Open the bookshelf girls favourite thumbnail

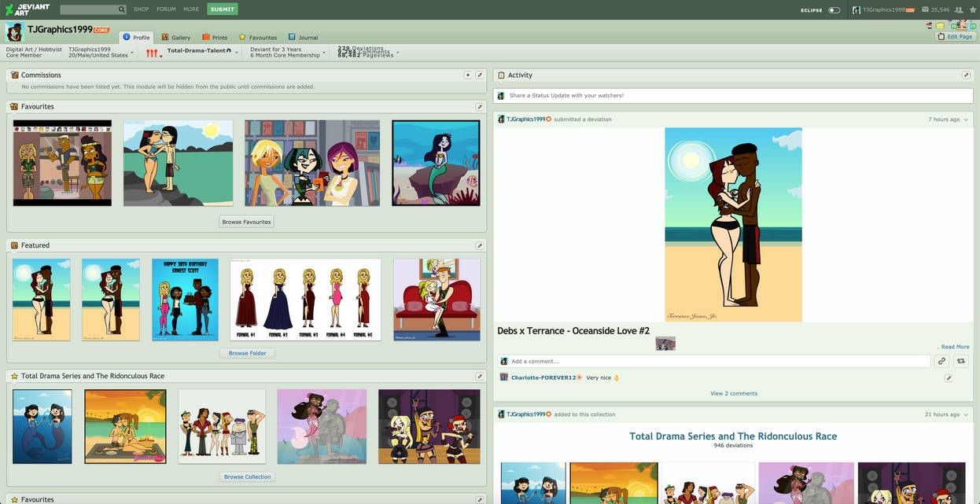[x=312, y=164]
